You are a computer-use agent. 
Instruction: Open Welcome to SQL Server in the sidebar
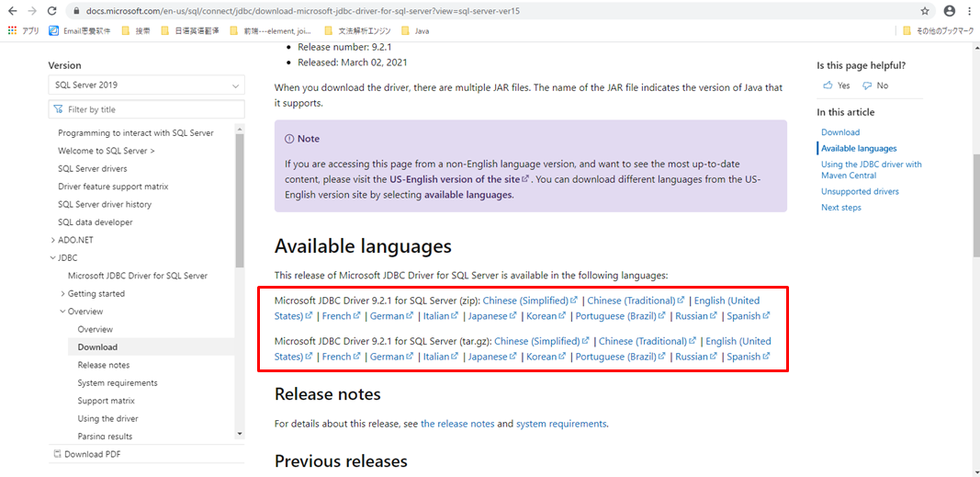(107, 151)
